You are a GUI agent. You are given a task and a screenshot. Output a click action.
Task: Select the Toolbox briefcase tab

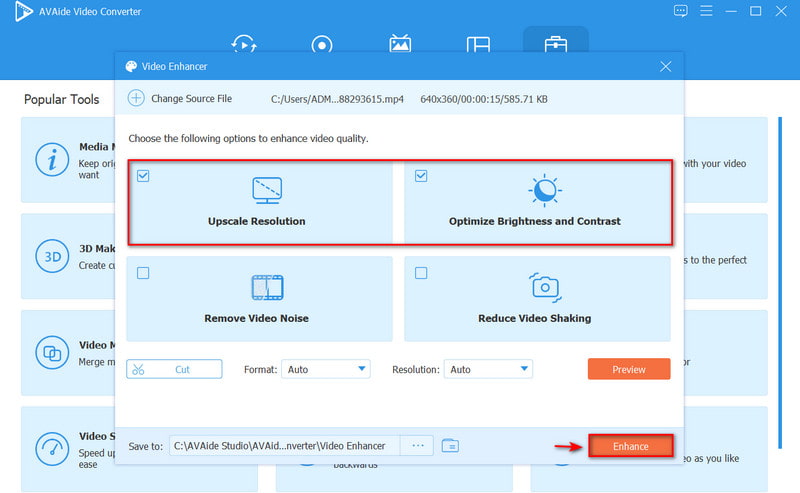[x=556, y=44]
